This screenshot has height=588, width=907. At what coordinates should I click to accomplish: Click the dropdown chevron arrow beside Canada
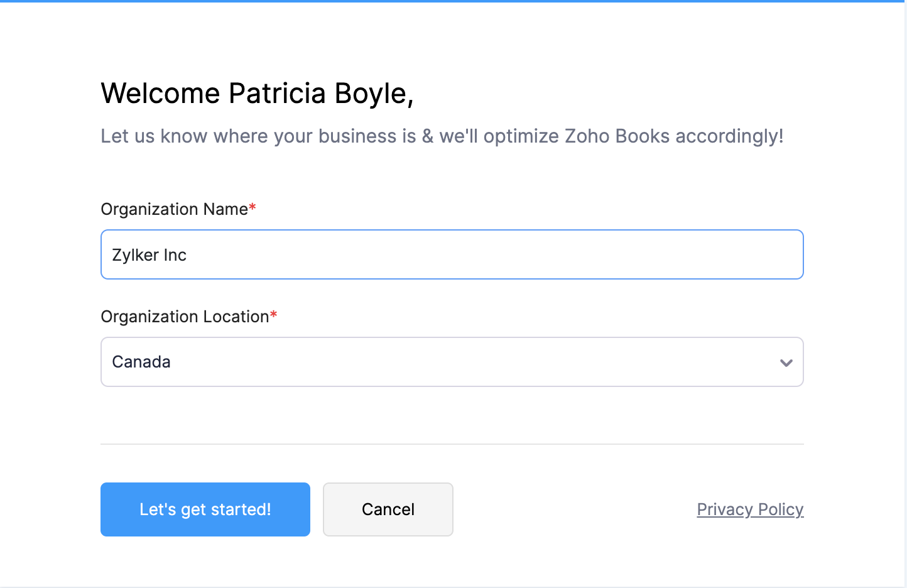pyautogui.click(x=786, y=362)
